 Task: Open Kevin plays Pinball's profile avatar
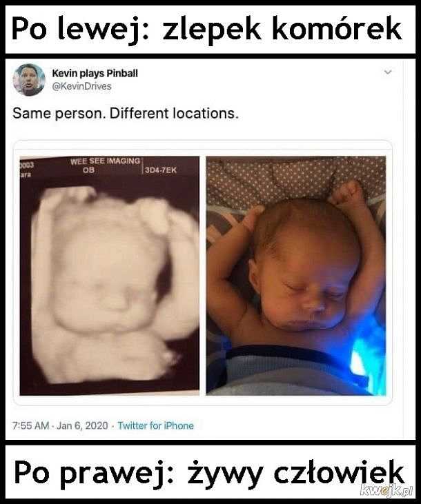29,80
